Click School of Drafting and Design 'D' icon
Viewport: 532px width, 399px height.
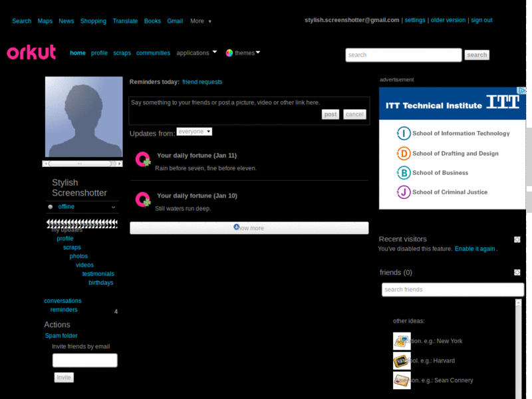point(404,154)
